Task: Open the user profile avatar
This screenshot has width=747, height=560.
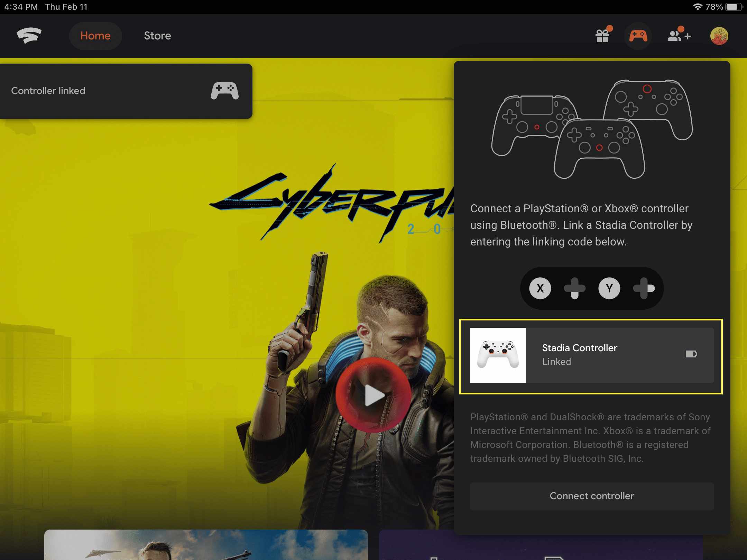Action: (x=719, y=36)
